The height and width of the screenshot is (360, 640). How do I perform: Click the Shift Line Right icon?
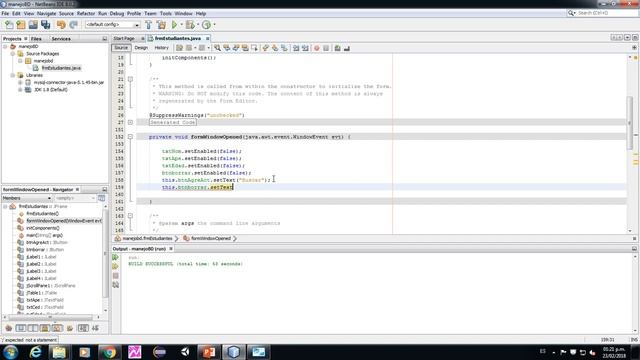pyautogui.click(x=305, y=48)
